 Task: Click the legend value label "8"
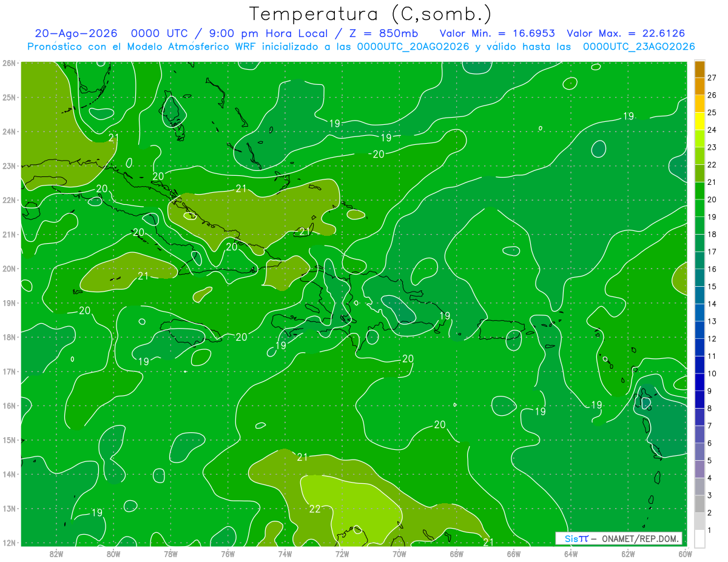tap(710, 408)
